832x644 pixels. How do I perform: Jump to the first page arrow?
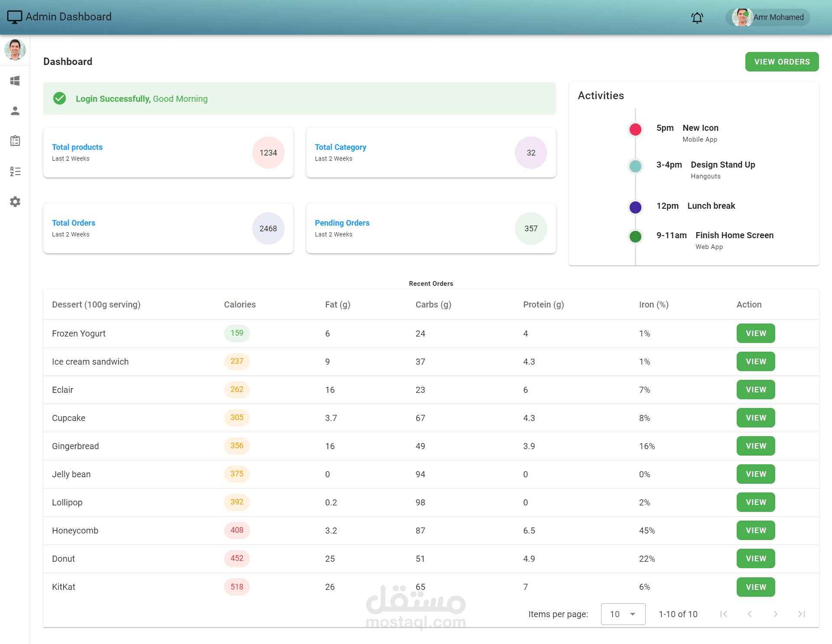pyautogui.click(x=723, y=614)
